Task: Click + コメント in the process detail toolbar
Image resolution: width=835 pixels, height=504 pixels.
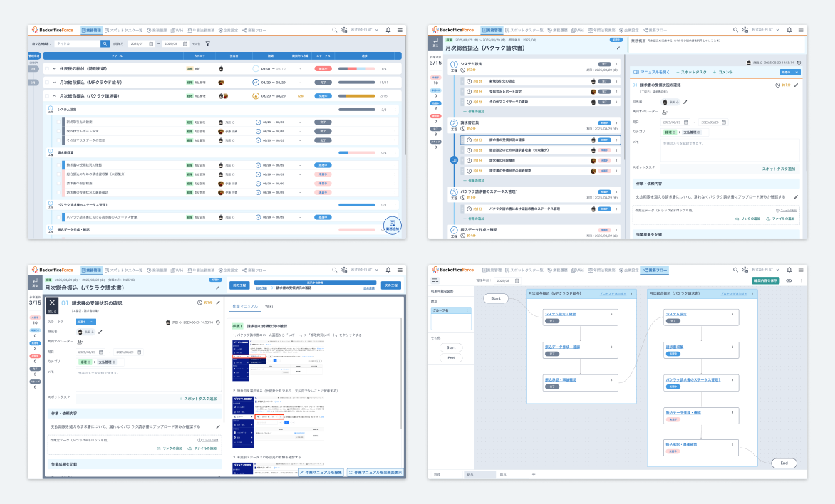Action: [x=722, y=73]
